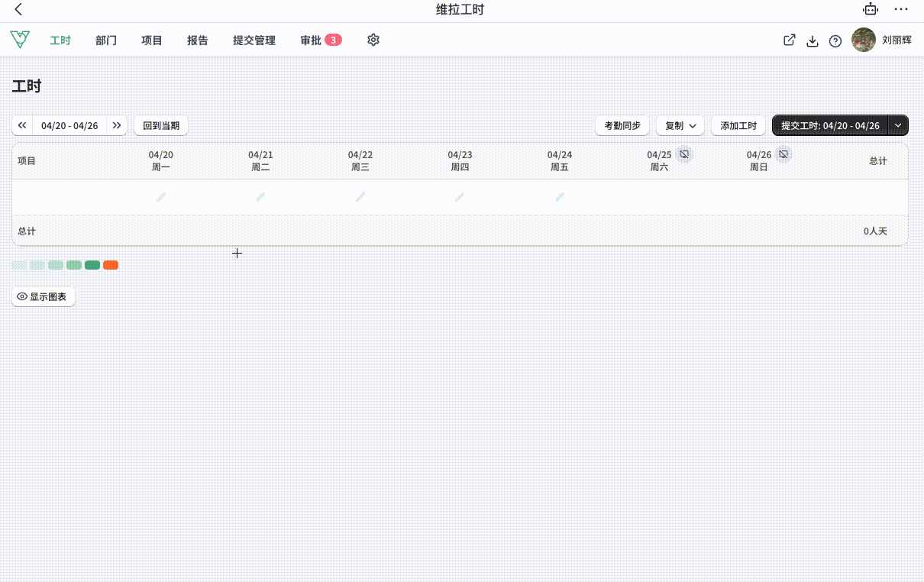The image size is (924, 582).
Task: Click the 考勤同步 button
Action: (x=622, y=125)
